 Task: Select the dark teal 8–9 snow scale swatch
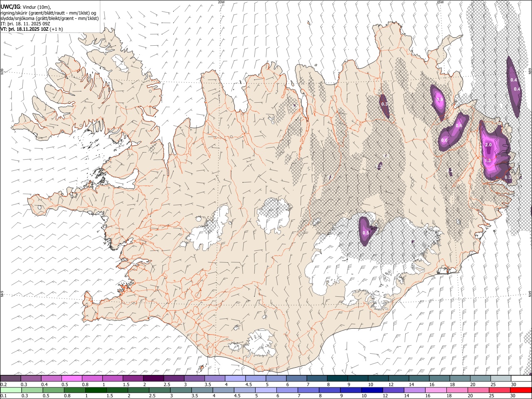(x=337, y=378)
